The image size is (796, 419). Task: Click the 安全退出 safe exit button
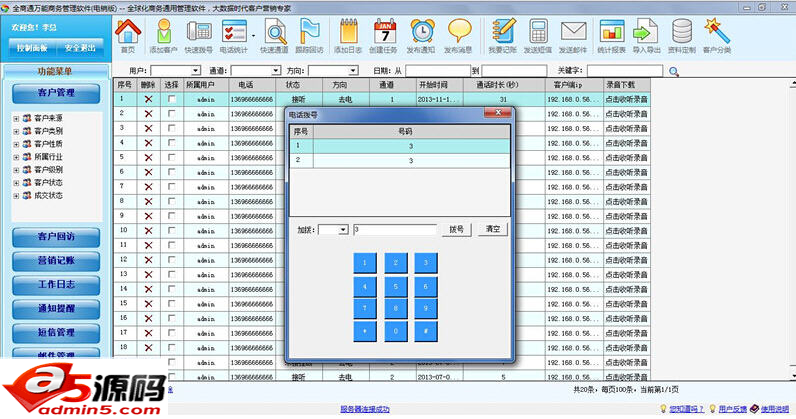80,48
